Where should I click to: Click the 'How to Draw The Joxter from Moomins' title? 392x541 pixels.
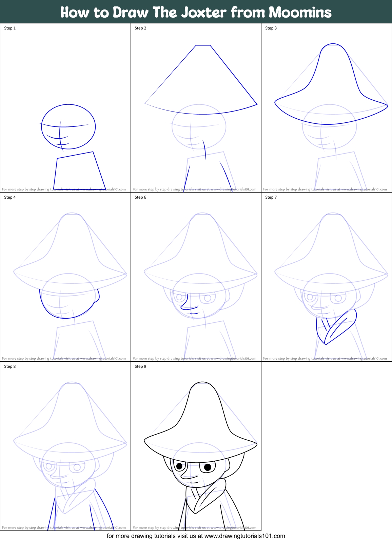coord(196,12)
